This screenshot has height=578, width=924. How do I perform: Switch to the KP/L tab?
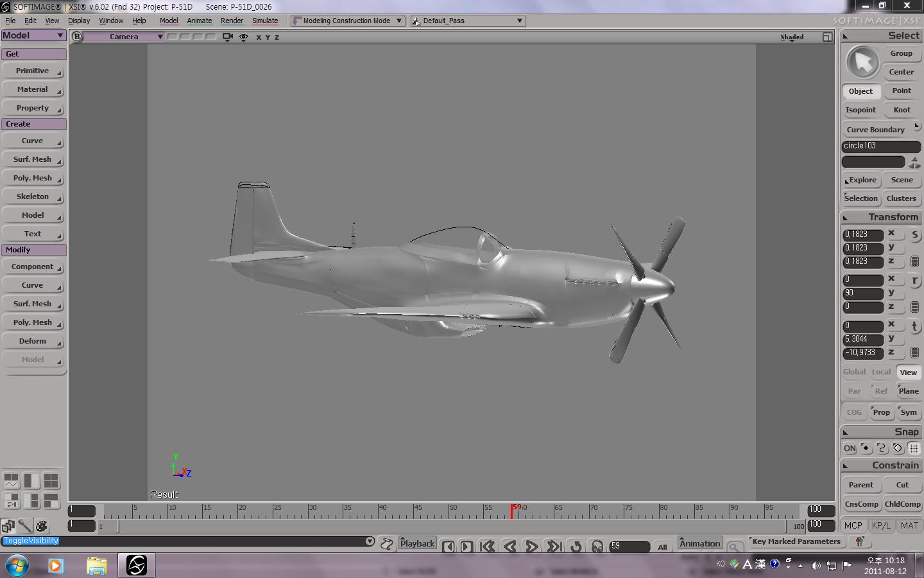pyautogui.click(x=881, y=525)
